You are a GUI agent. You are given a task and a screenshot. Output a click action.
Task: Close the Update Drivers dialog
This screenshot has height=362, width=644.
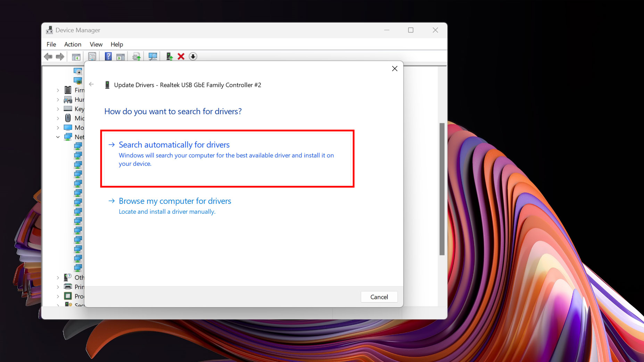click(395, 69)
